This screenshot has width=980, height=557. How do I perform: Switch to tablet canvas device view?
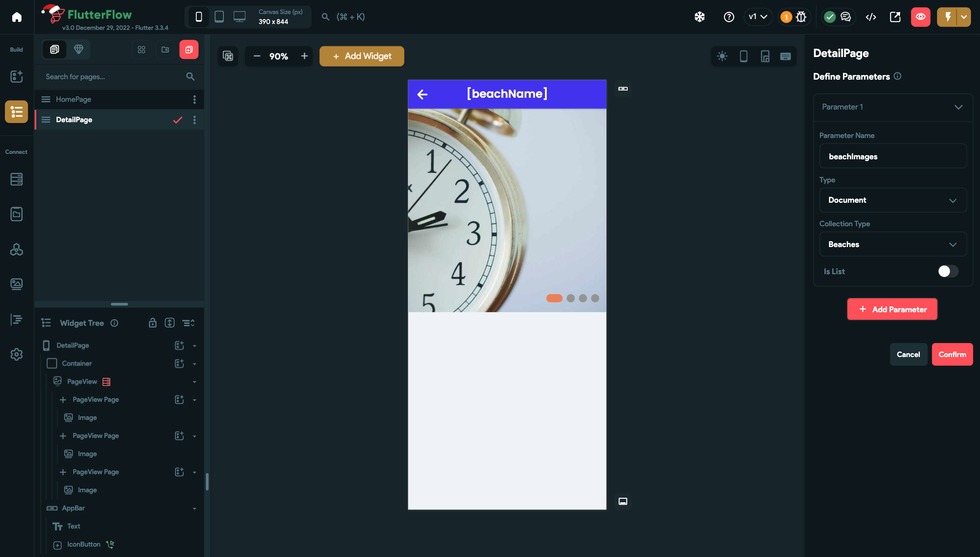tap(219, 17)
